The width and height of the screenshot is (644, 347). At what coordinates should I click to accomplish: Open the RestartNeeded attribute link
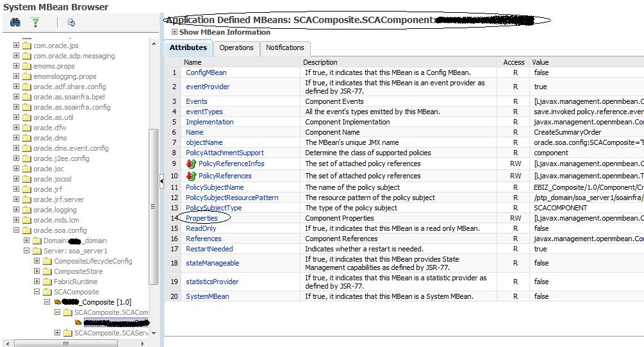(210, 249)
